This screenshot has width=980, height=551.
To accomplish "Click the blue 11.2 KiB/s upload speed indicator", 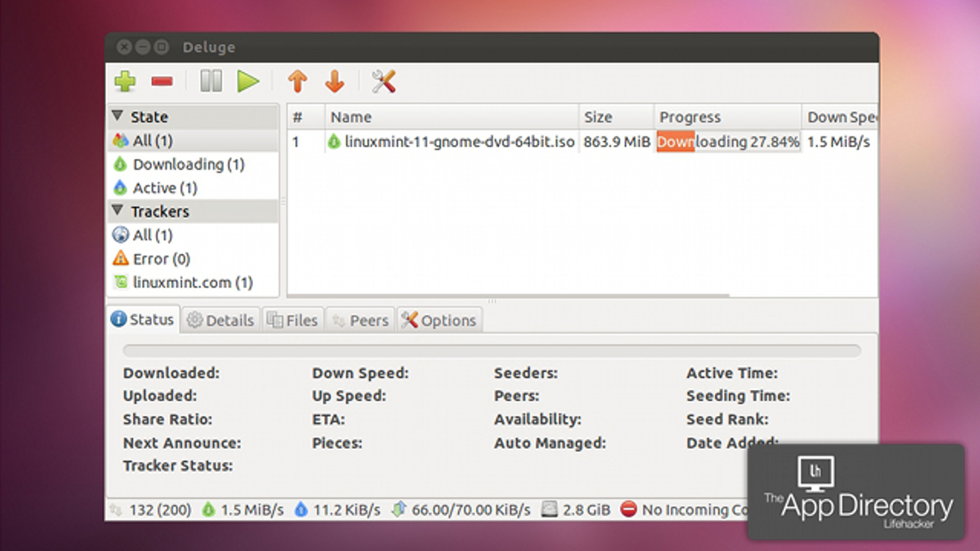I will click(337, 509).
